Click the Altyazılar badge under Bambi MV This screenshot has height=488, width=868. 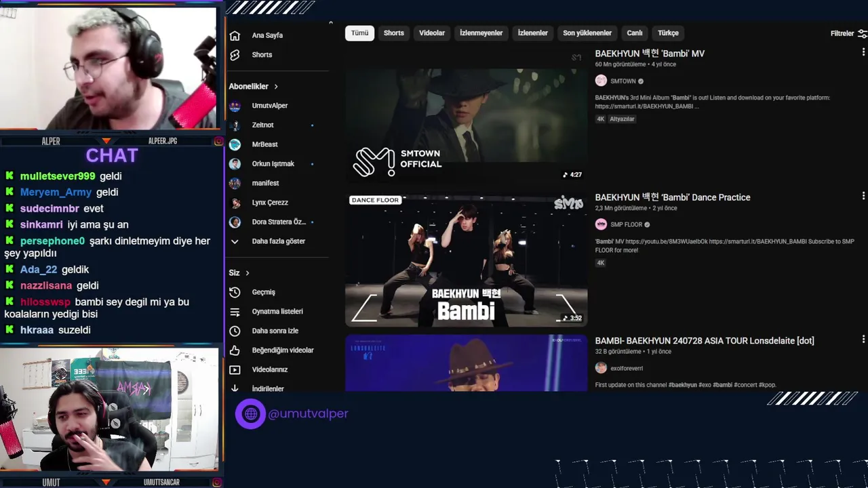[623, 119]
